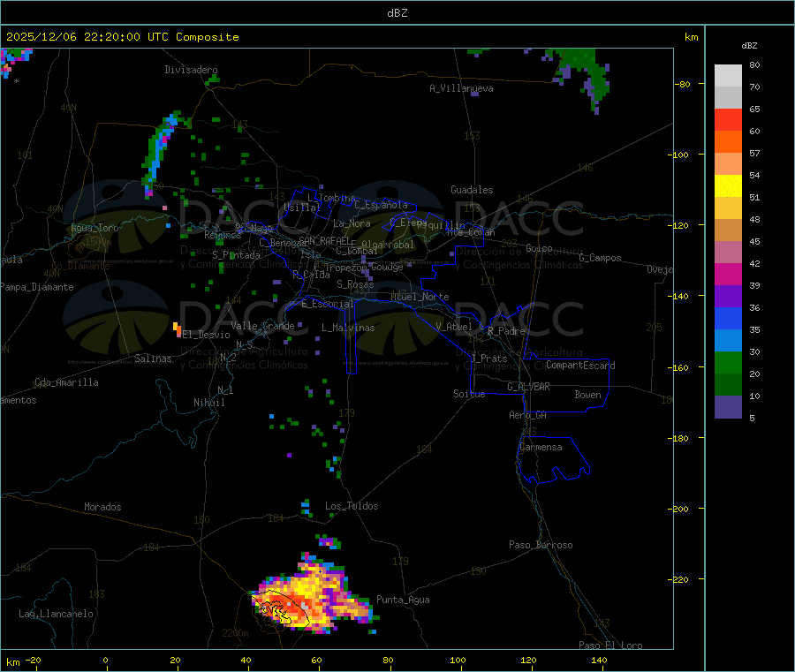The width and height of the screenshot is (795, 672).
Task: Click the Cda_Amarilla label
Action: (x=66, y=382)
